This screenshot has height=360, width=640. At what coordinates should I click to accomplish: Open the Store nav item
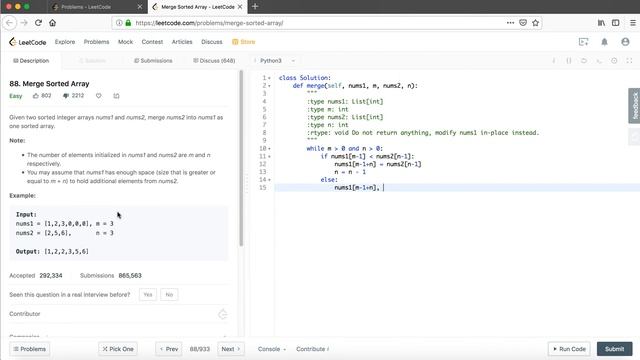coord(244,42)
